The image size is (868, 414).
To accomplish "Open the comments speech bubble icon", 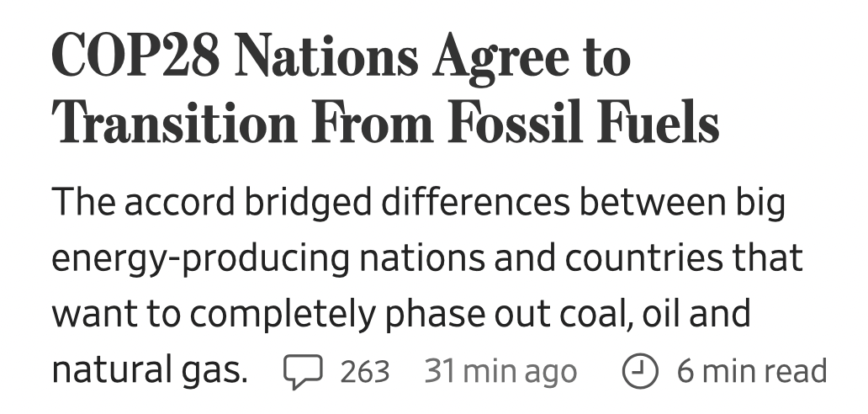I will tap(303, 371).
